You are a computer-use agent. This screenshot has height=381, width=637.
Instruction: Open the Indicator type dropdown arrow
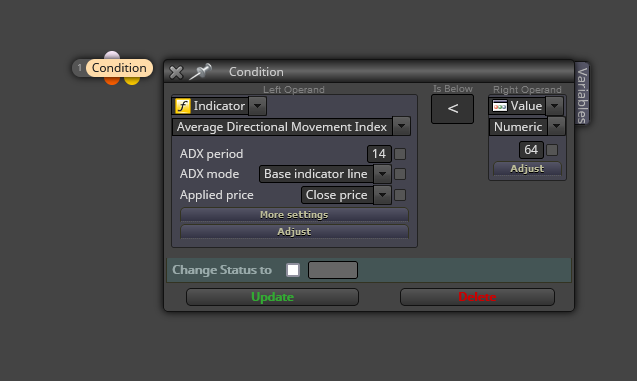click(257, 106)
